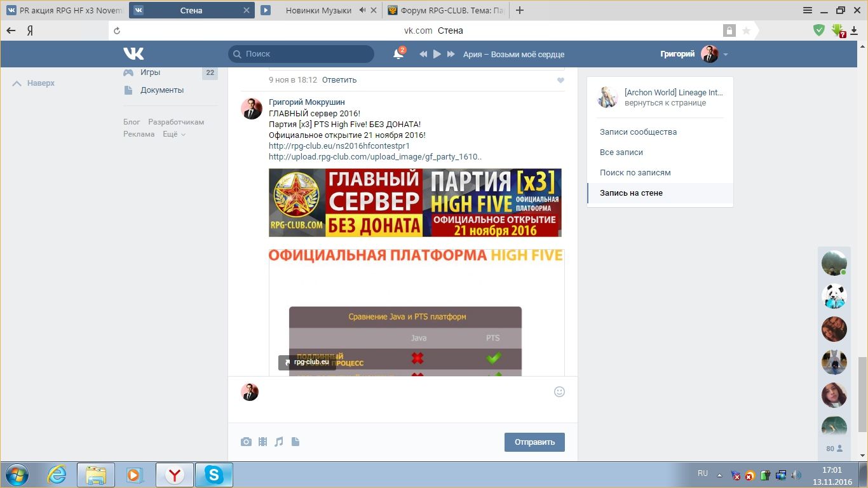
Task: Open chat with panda avatar friend
Action: tap(834, 296)
